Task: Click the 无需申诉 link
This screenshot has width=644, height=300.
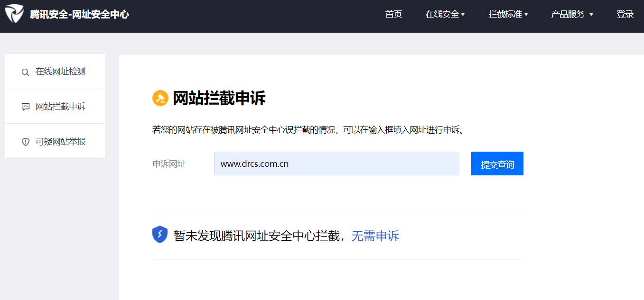Action: [x=375, y=236]
